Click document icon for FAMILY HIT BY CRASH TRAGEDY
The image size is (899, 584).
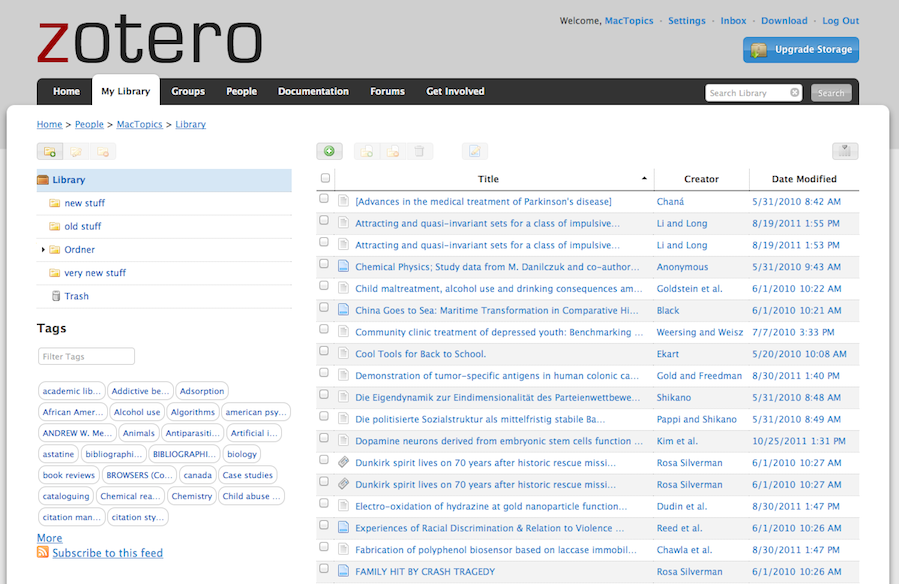[x=343, y=571]
